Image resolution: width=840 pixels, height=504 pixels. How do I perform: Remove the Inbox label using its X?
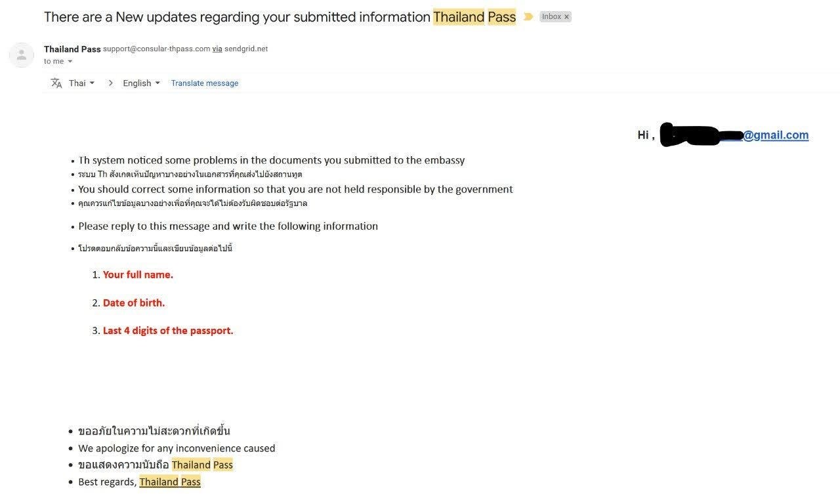pyautogui.click(x=567, y=17)
